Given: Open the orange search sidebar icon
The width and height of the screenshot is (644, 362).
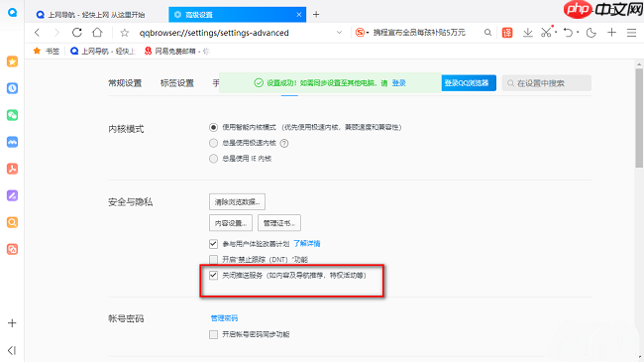Looking at the screenshot, I should [12, 222].
